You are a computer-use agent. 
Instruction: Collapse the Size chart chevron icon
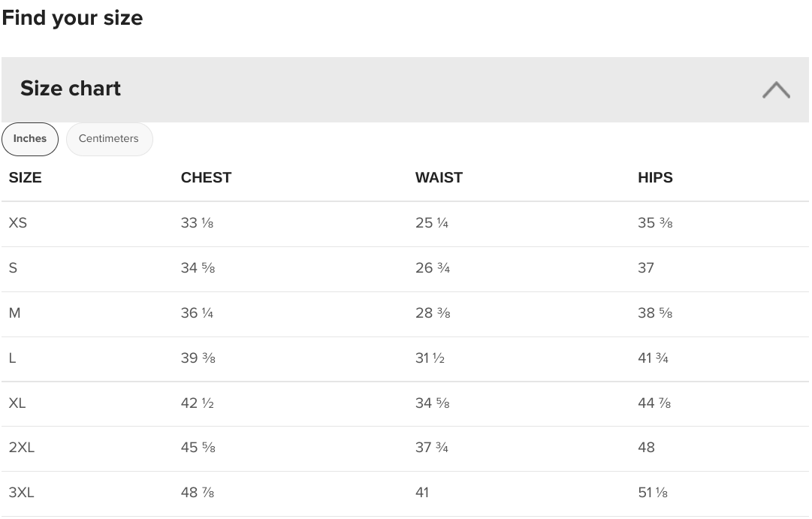[x=776, y=89]
